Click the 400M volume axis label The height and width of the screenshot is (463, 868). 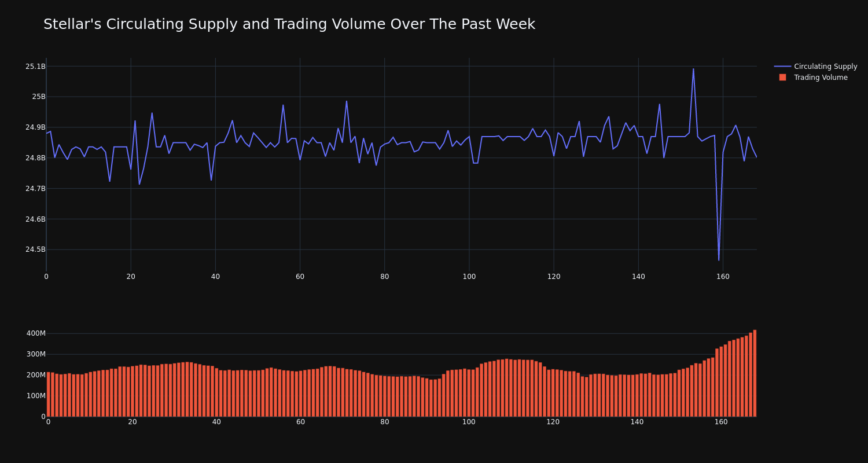tap(36, 333)
